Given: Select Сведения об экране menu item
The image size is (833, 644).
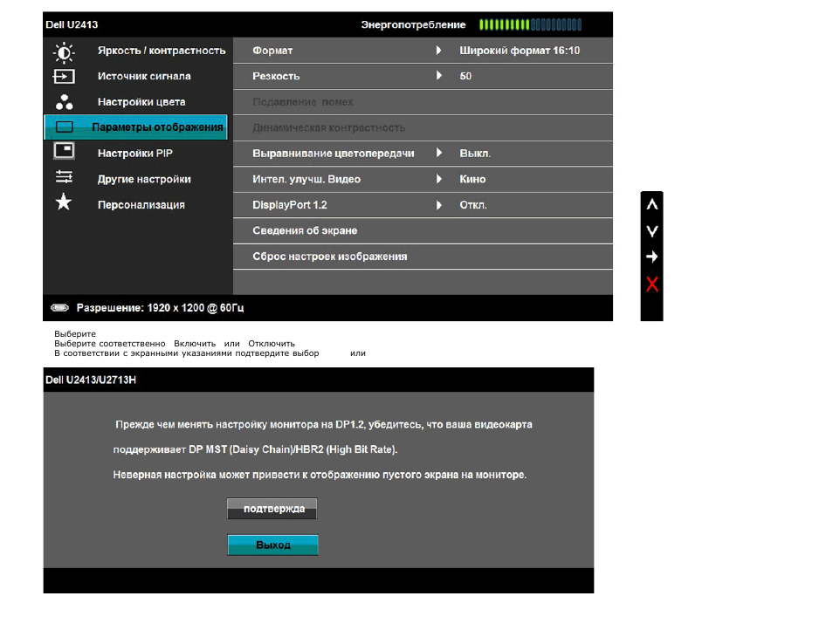Looking at the screenshot, I should (x=305, y=231).
